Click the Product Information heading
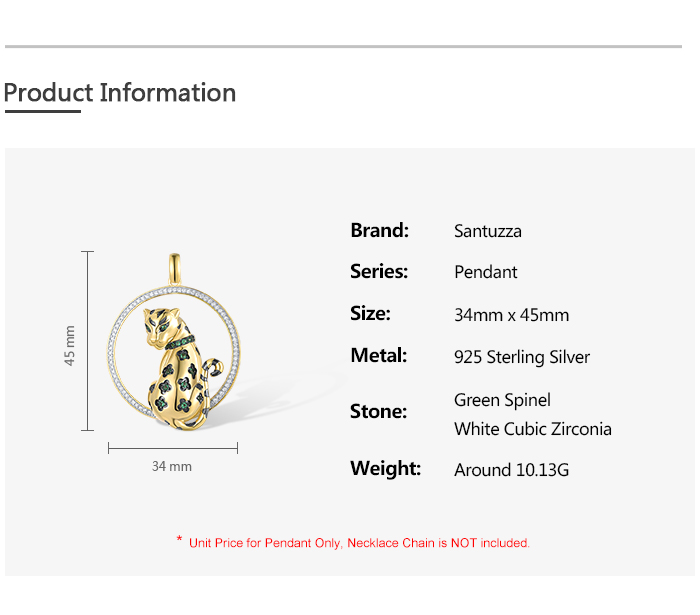 [120, 93]
